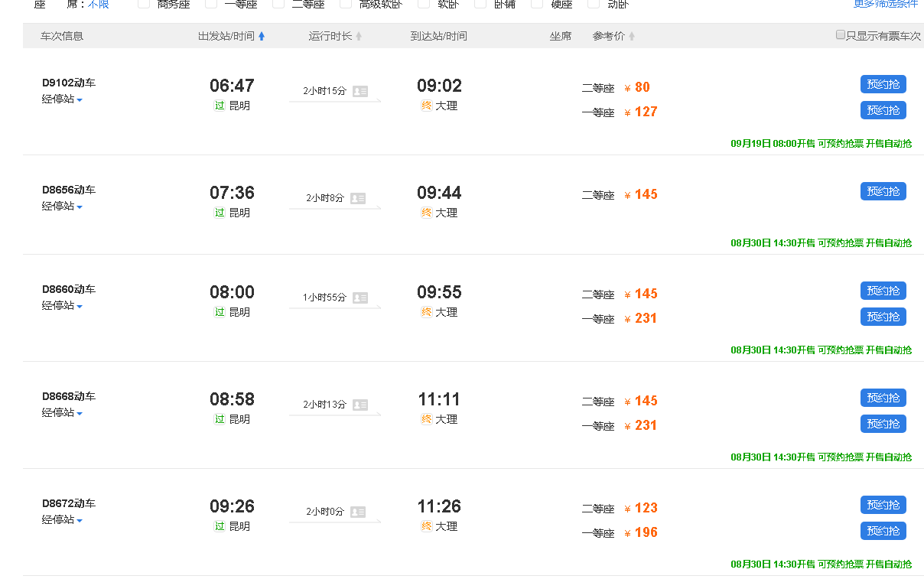Click the ID card icon for train D8672

pyautogui.click(x=357, y=512)
